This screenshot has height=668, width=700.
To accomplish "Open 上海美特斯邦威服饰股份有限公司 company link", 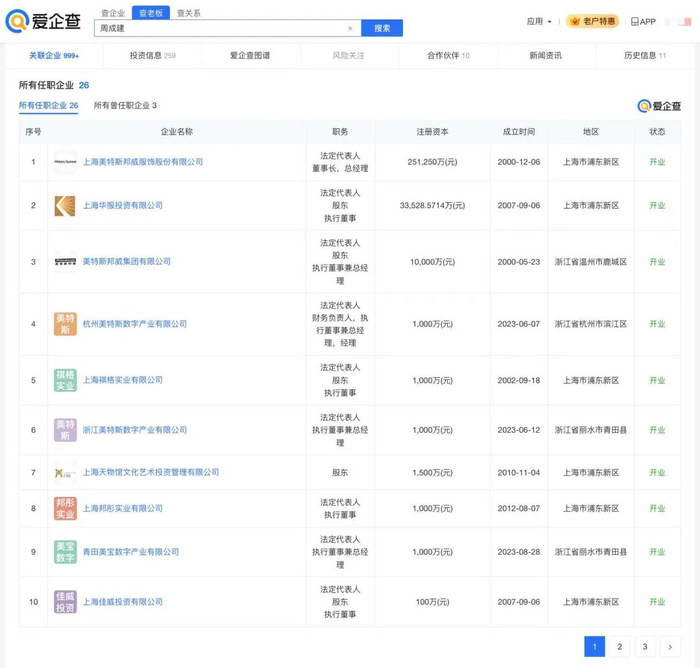I will [142, 162].
